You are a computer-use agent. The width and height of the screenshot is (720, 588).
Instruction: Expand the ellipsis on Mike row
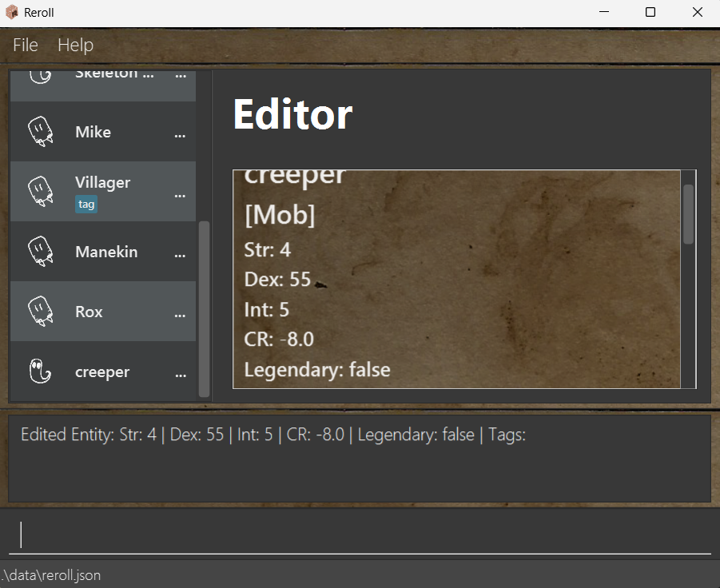click(x=180, y=136)
